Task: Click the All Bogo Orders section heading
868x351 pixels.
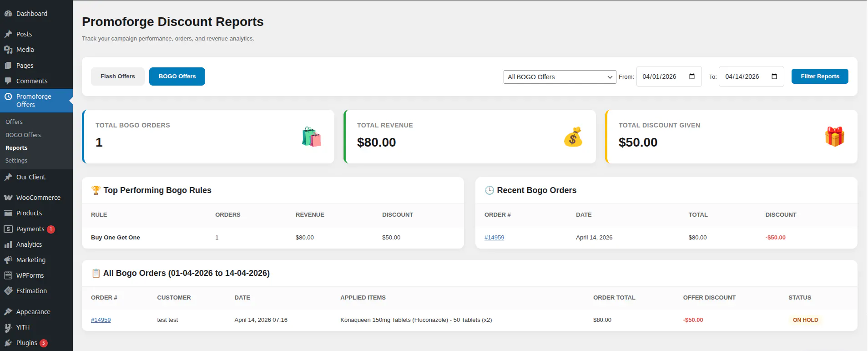Action: tap(187, 273)
